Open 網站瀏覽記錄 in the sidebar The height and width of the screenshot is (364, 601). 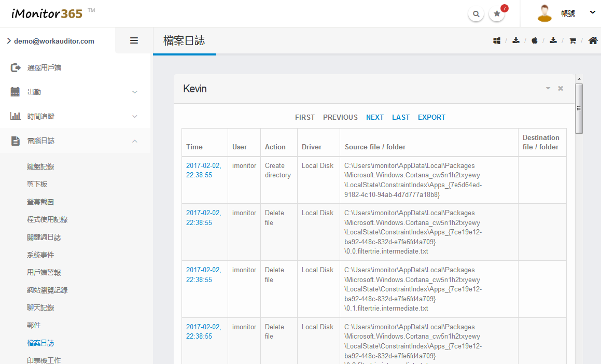(x=47, y=290)
